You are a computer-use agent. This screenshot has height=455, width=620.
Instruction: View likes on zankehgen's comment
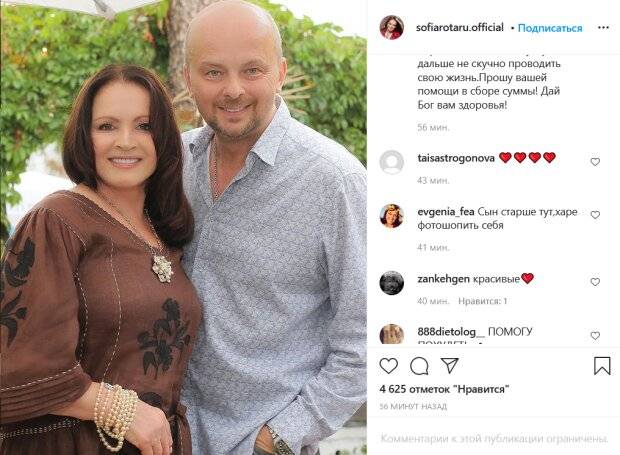[482, 301]
